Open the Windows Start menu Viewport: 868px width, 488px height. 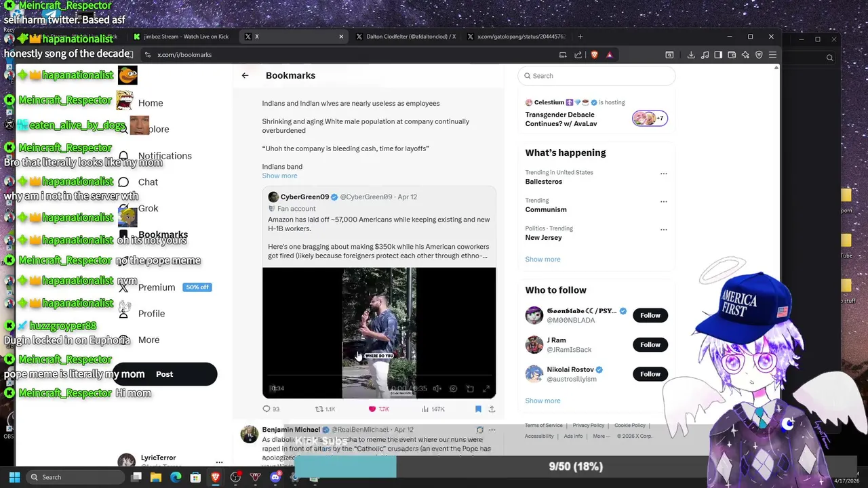[x=14, y=477]
